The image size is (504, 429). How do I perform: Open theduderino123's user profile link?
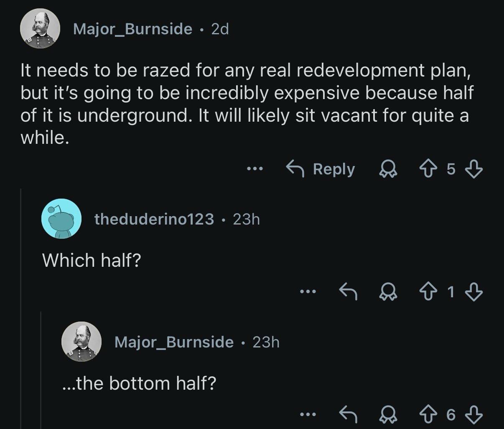[154, 219]
